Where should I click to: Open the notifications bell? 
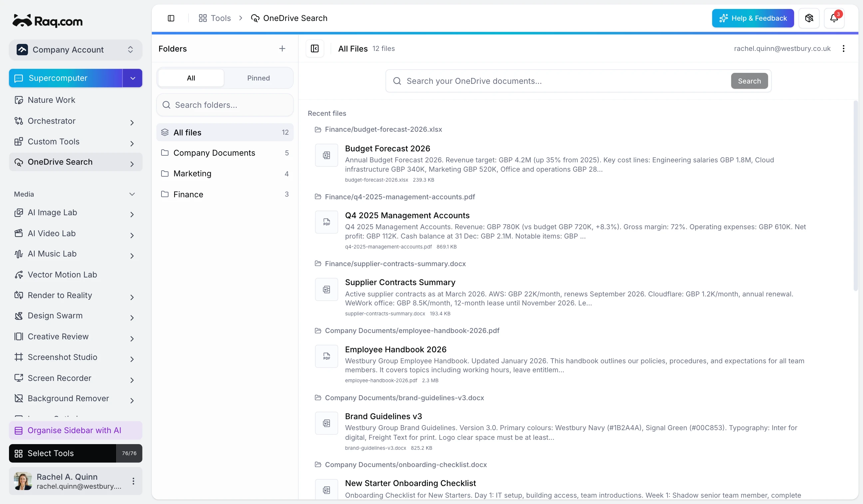click(834, 18)
